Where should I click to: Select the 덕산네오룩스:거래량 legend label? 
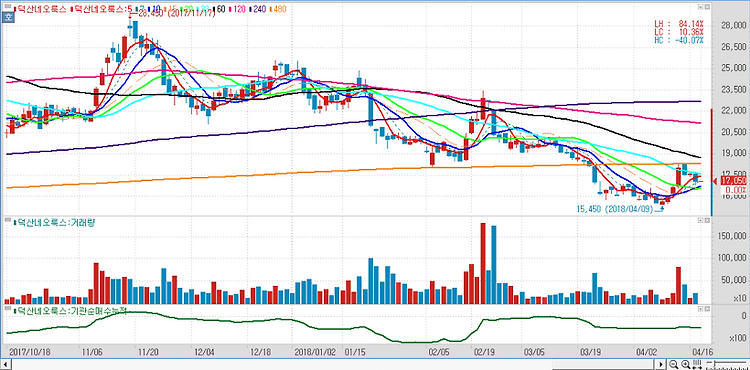click(56, 222)
